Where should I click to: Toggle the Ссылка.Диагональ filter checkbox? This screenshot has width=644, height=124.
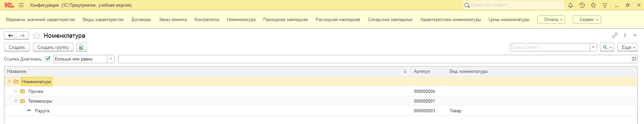(48, 59)
